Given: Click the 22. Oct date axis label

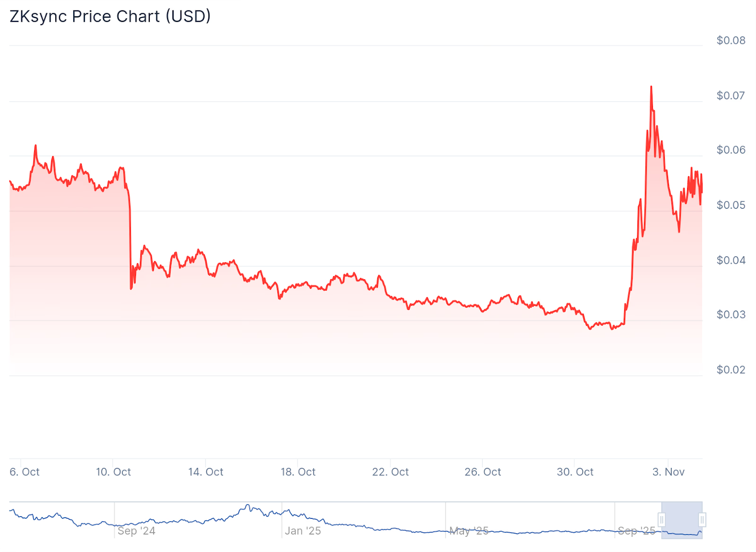Looking at the screenshot, I should click(390, 472).
